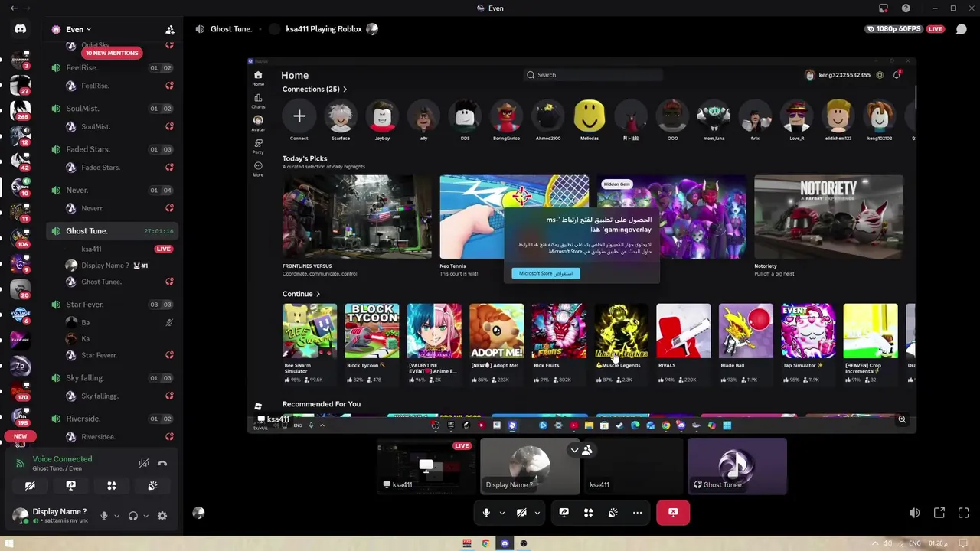This screenshot has width=980, height=551.
Task: Stop watching stream with the red button
Action: tap(673, 513)
